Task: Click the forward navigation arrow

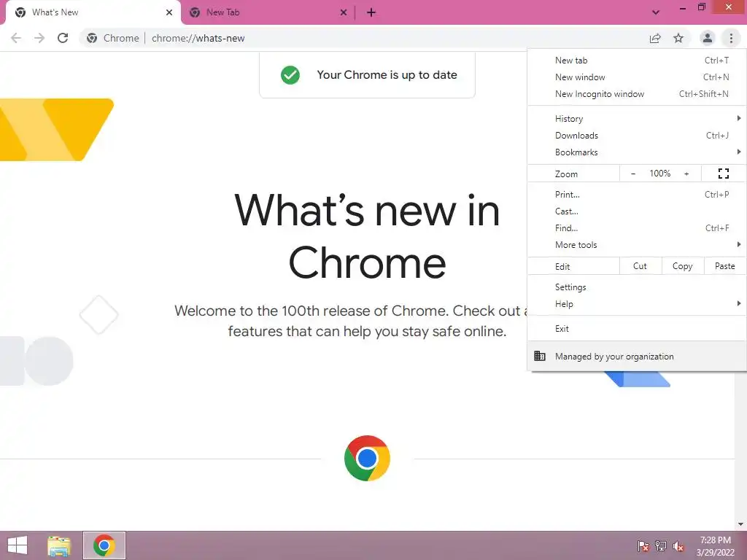Action: pyautogui.click(x=39, y=38)
